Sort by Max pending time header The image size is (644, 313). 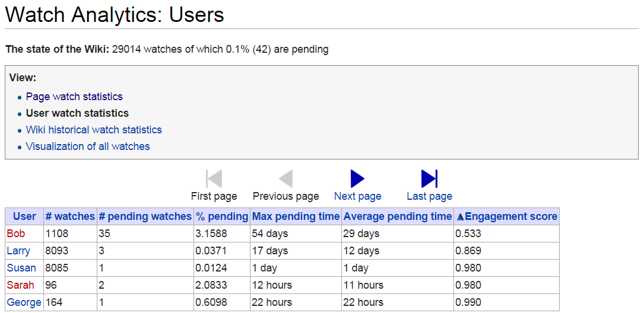point(296,216)
